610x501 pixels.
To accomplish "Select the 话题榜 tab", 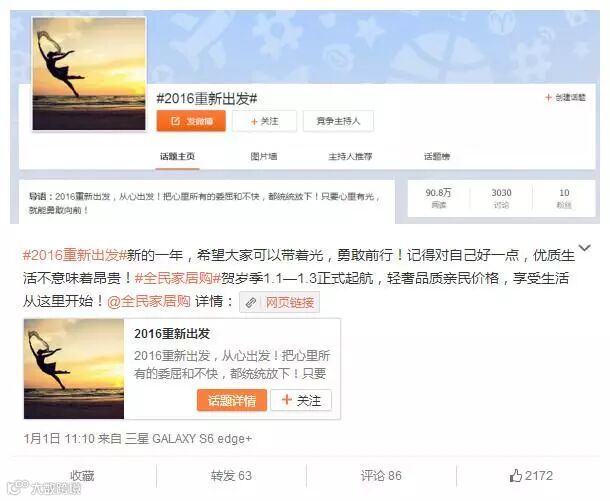I will click(x=437, y=156).
